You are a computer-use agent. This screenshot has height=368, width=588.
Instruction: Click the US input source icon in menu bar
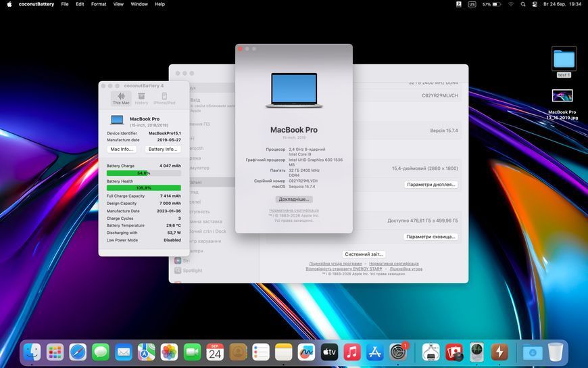tap(472, 4)
